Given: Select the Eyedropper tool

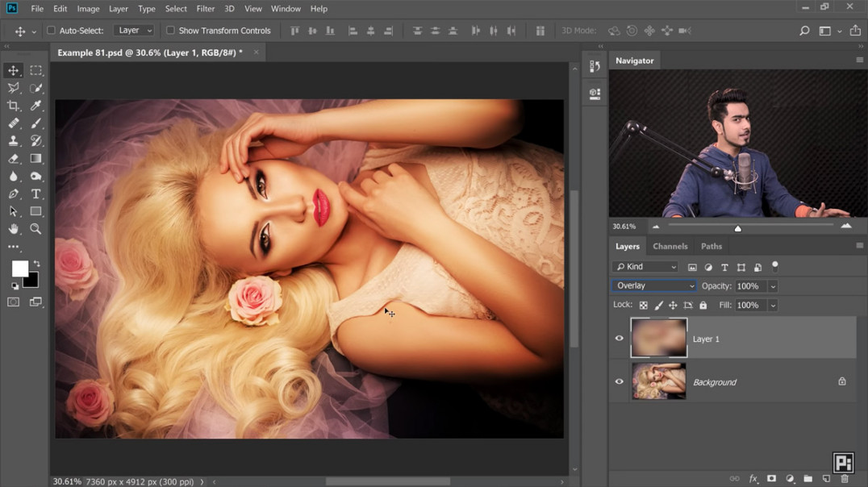Looking at the screenshot, I should (36, 106).
